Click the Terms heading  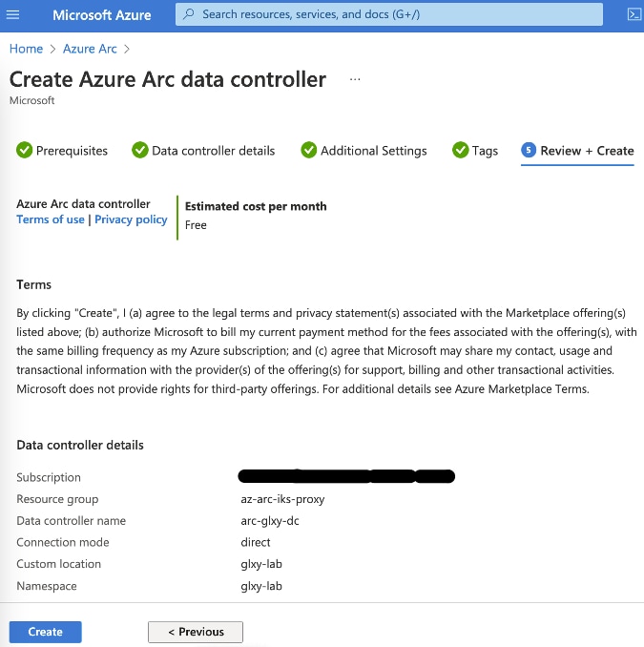click(33, 284)
